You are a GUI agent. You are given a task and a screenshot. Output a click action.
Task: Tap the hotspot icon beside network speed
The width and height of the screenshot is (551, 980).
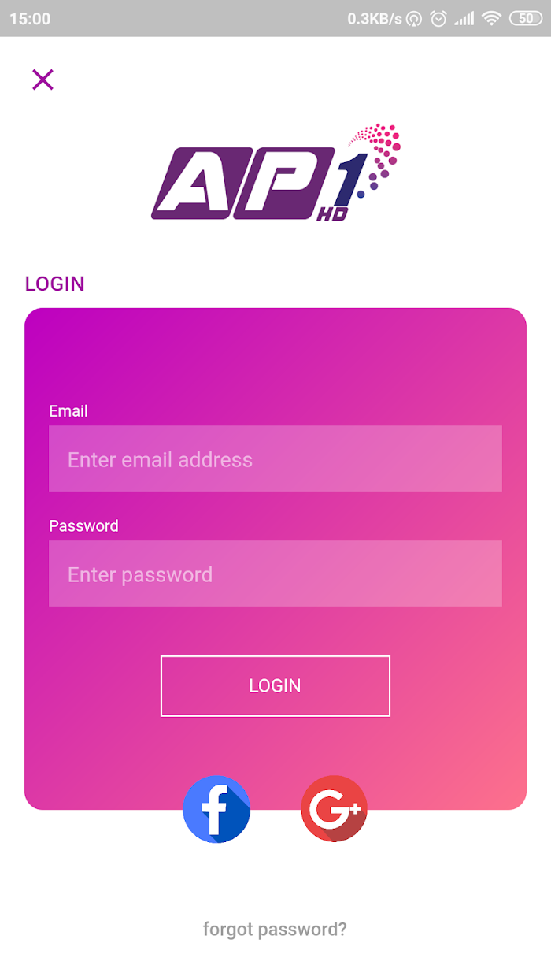point(414,18)
